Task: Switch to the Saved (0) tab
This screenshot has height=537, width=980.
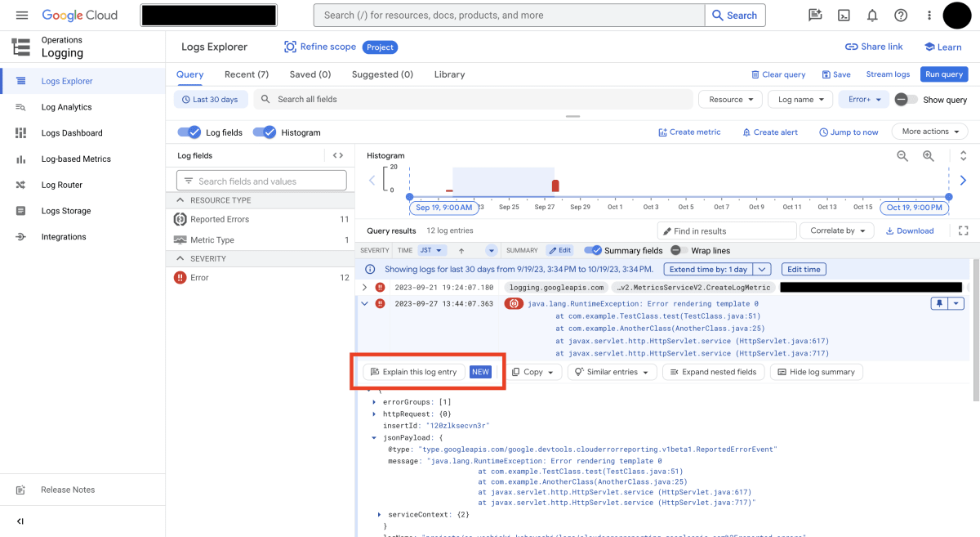Action: [310, 74]
